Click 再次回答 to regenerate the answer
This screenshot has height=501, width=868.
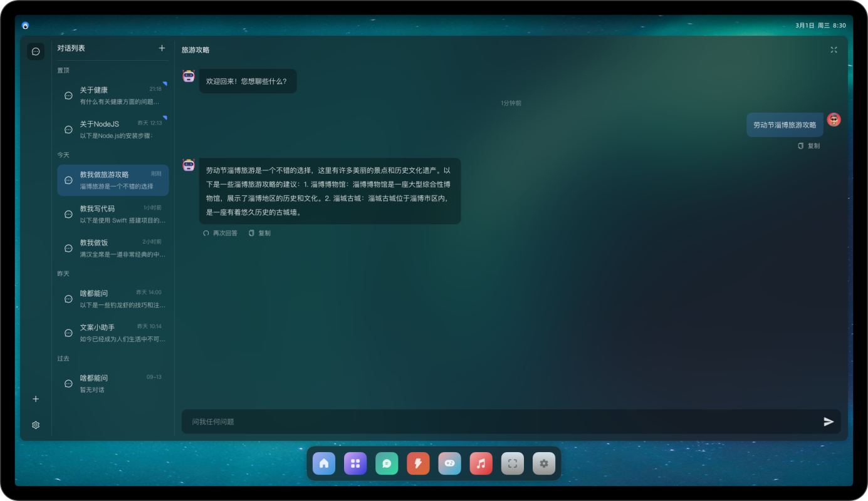pyautogui.click(x=220, y=233)
